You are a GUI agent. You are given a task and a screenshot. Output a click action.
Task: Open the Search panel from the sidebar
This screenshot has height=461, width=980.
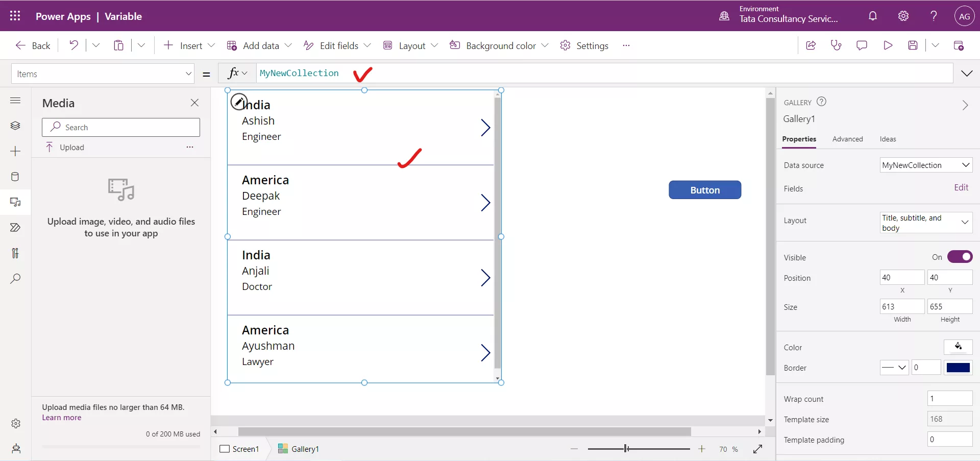point(15,279)
